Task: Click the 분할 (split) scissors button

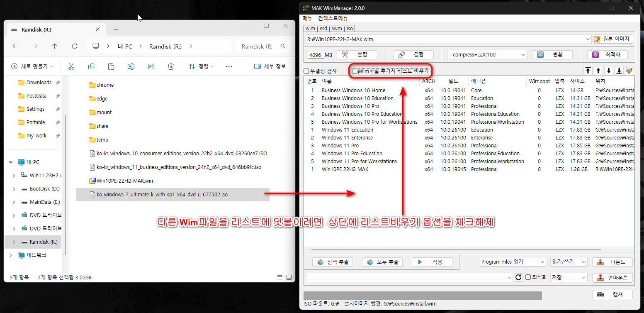Action: coord(357,55)
